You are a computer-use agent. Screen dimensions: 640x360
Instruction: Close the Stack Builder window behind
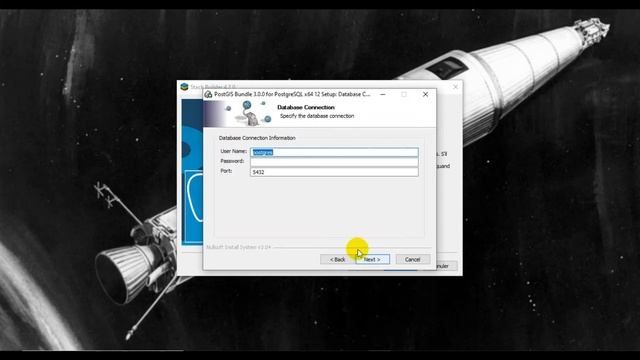pos(455,87)
